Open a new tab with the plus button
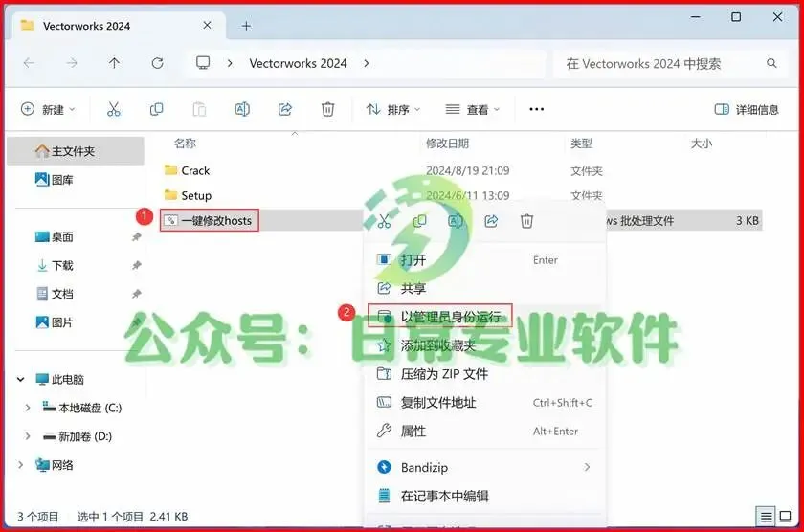Screen dimensions: 804x532 (246, 26)
